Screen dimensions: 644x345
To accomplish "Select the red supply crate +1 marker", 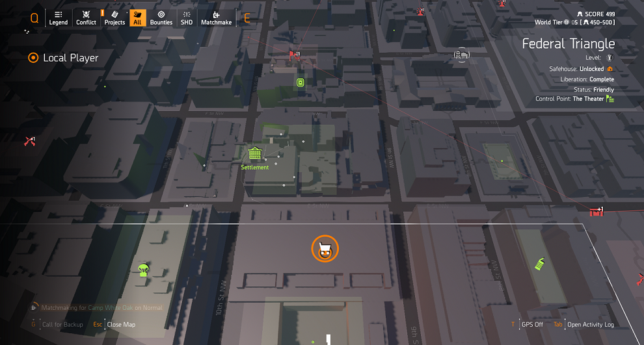I will pos(597,212).
